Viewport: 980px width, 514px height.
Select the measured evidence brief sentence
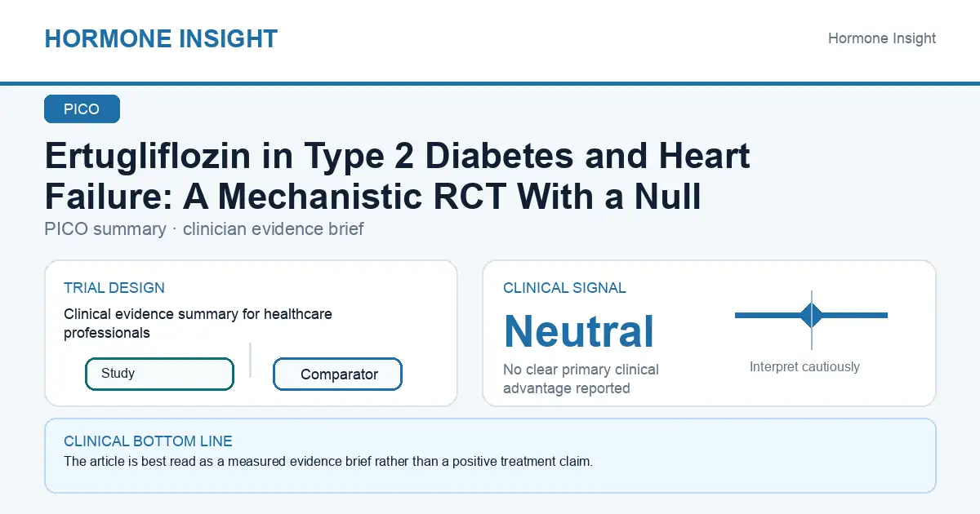(x=327, y=461)
